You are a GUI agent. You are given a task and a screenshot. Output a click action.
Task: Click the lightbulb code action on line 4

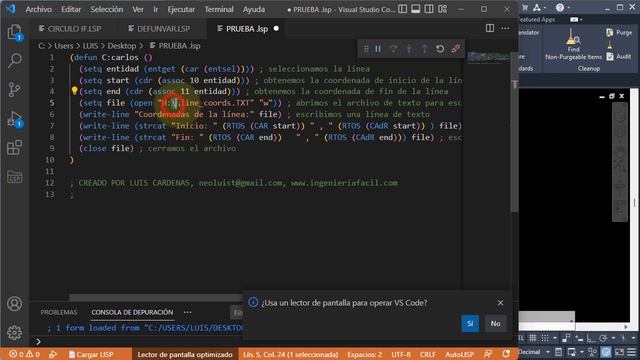tap(74, 91)
